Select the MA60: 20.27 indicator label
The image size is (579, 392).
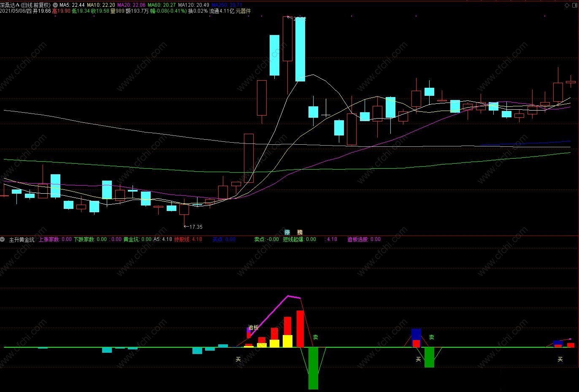click(x=162, y=5)
